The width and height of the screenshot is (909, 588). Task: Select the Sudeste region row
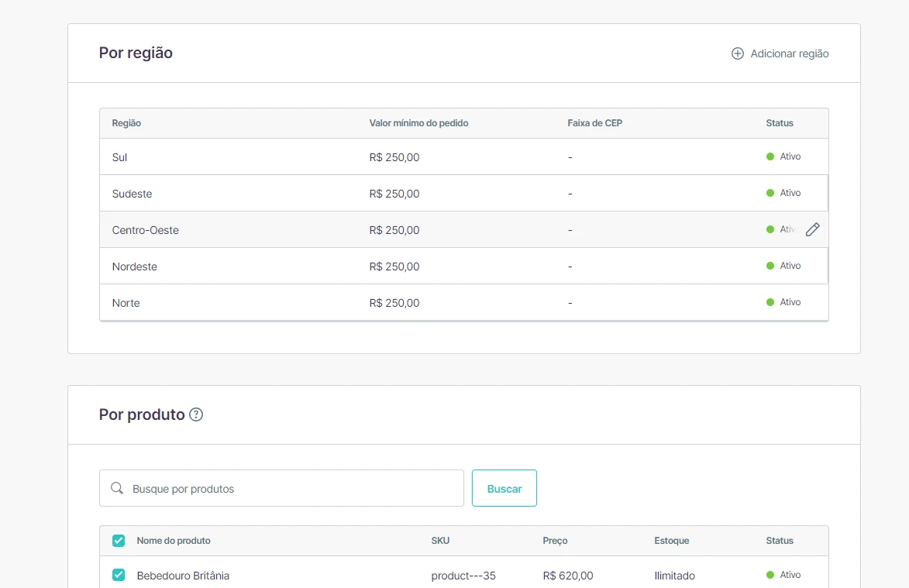pos(463,193)
